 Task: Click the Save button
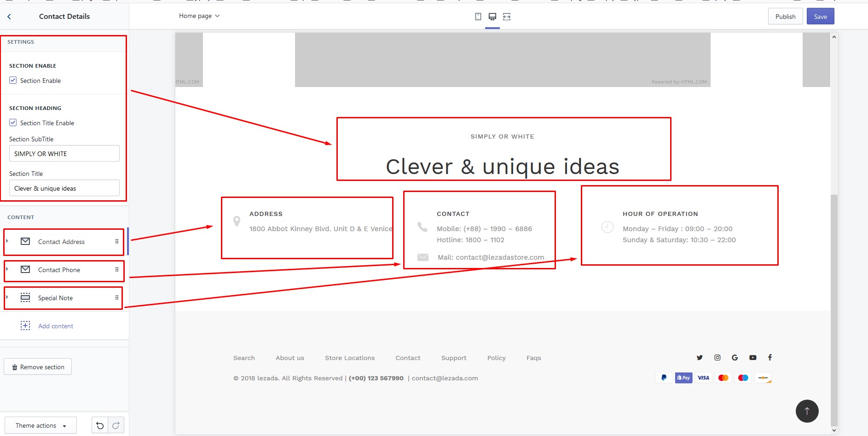click(x=820, y=17)
